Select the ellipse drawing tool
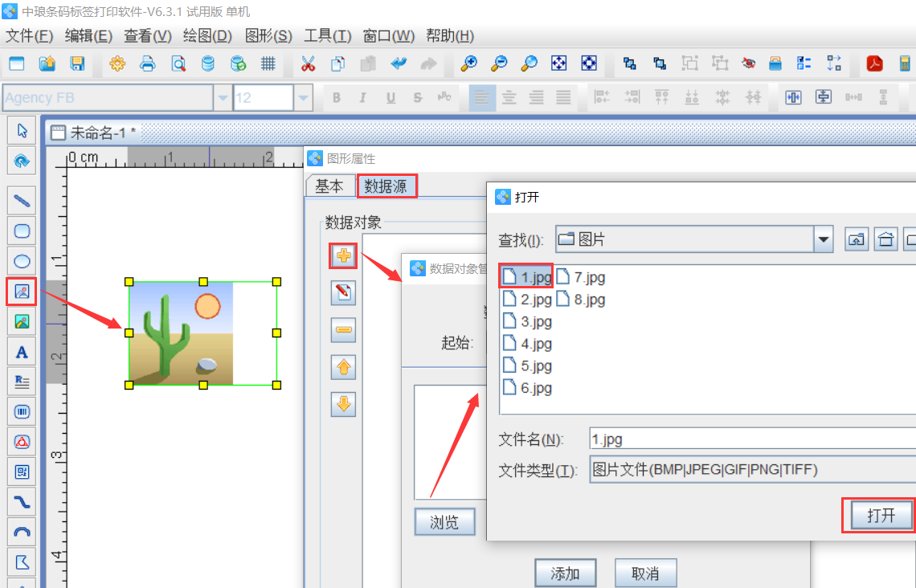This screenshot has width=916, height=588. [x=21, y=260]
